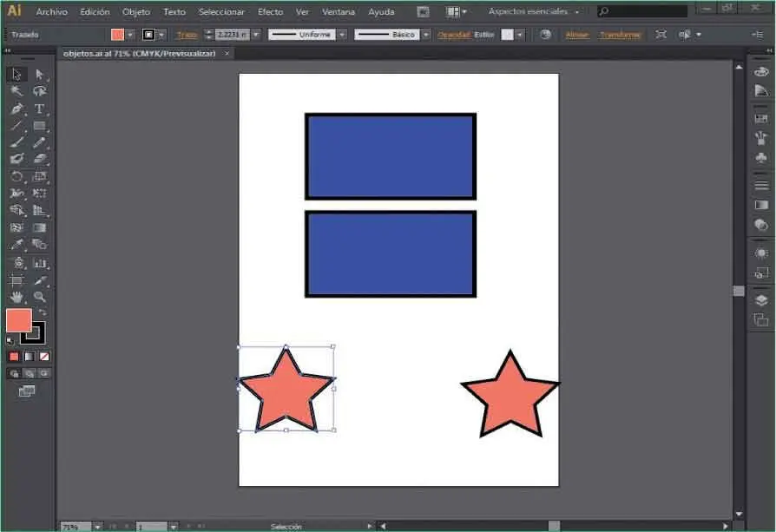
Task: Select the Eraser tool
Action: click(x=40, y=160)
